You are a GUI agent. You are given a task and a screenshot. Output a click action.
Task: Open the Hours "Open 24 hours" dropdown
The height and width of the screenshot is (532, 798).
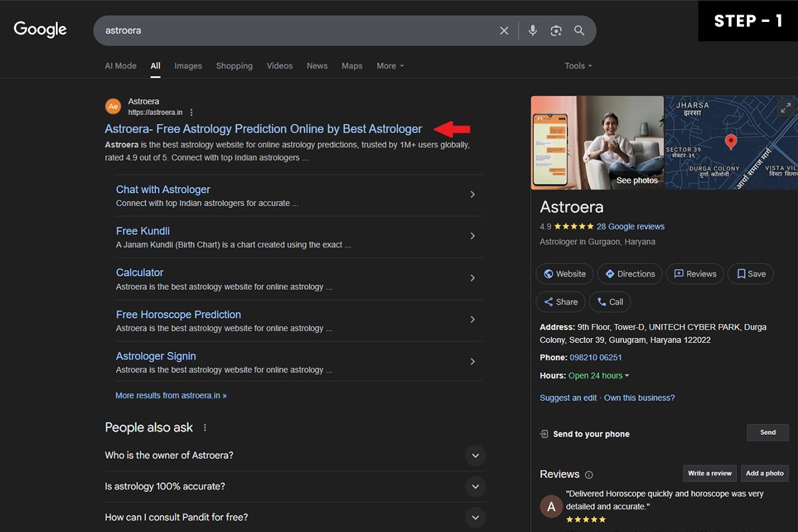[598, 376]
